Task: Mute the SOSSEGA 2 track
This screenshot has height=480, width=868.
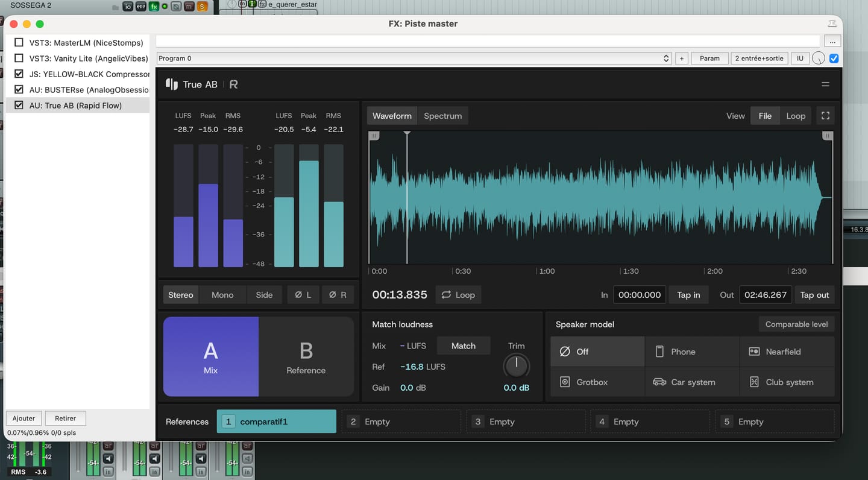Action: [x=189, y=7]
